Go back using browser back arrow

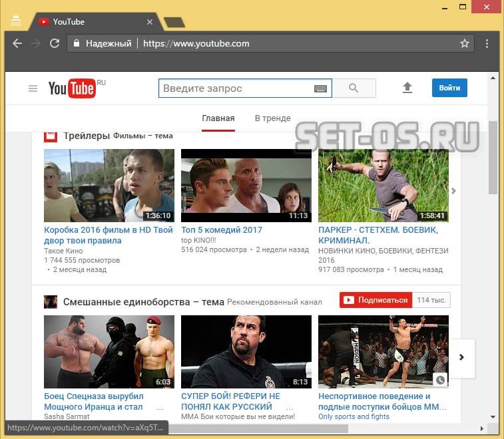pos(17,43)
